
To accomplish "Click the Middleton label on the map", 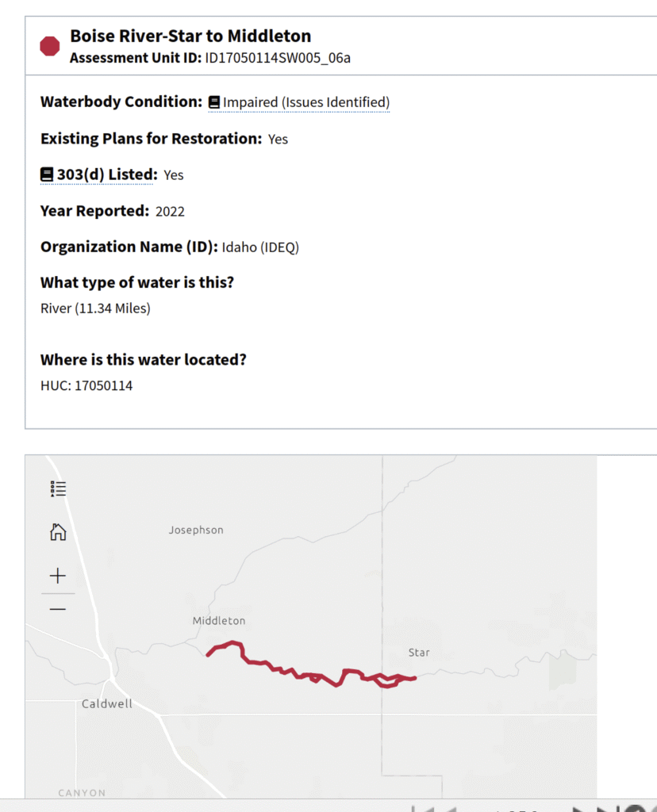I will coord(219,621).
